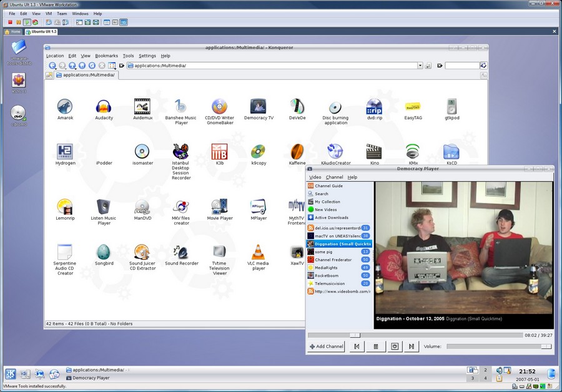Screen dimensions: 562x392
Task: Switch to virtual desktop 2 in pager
Action: (x=485, y=370)
